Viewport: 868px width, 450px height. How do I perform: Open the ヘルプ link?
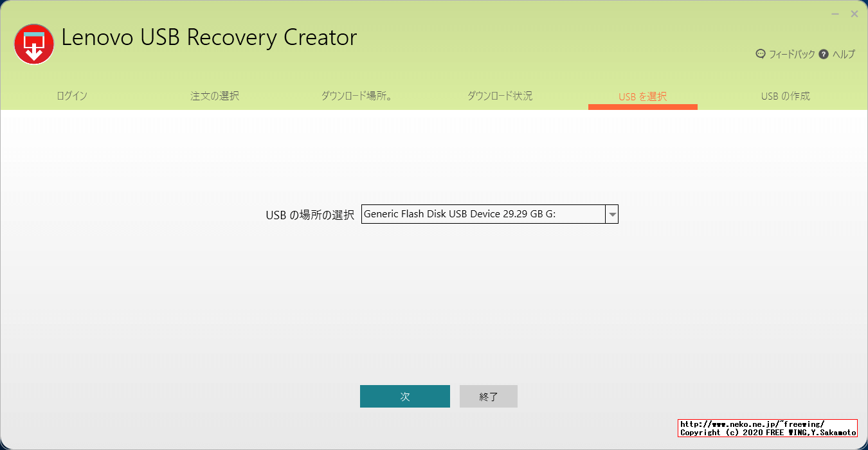(844, 55)
